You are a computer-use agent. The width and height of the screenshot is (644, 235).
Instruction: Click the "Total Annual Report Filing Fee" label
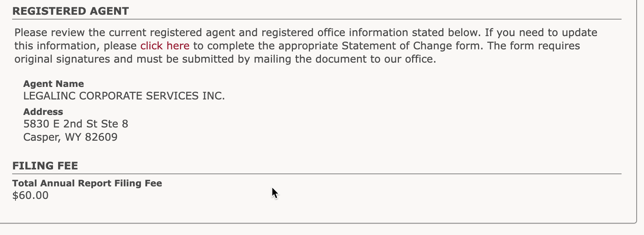click(x=87, y=183)
